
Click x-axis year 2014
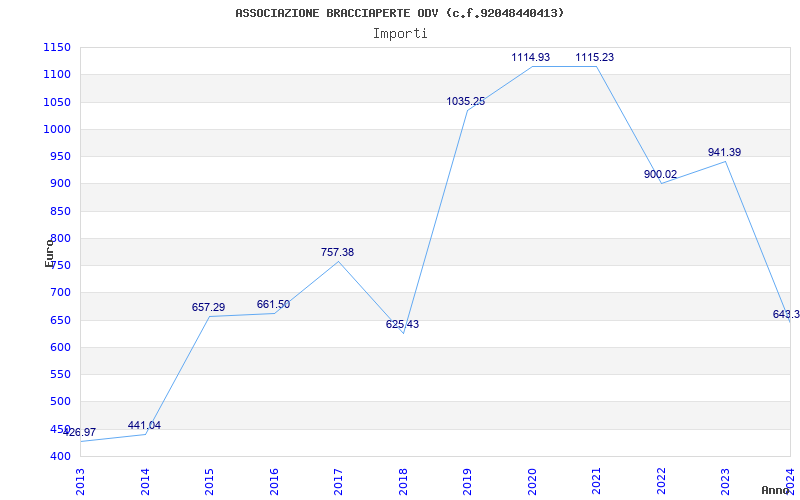(145, 482)
